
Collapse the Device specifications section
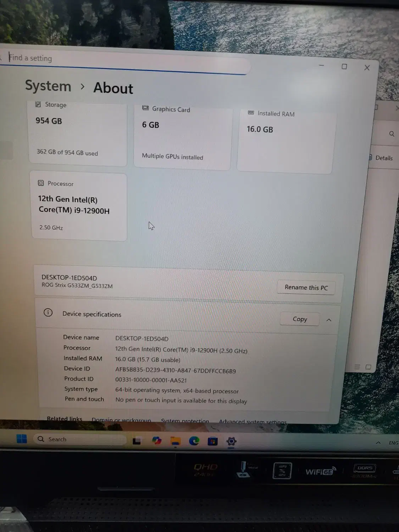[x=329, y=320]
